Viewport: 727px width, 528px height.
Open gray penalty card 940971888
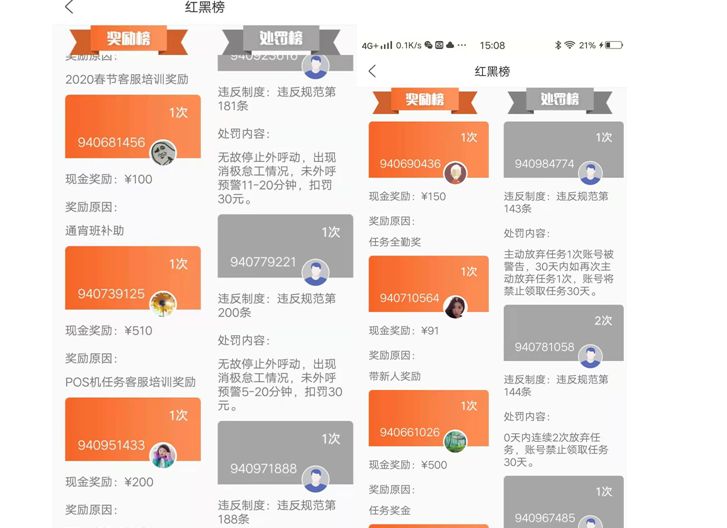(286, 453)
